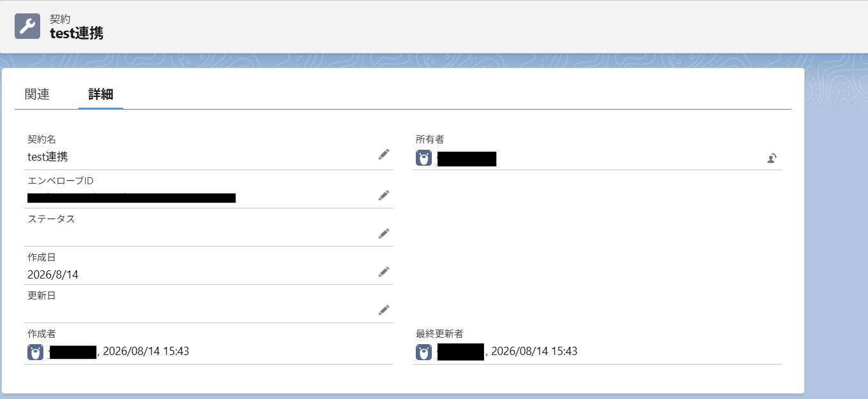Screen dimensions: 868x399
Task: Click pencil icon beside エンベロープID
Action: tap(383, 195)
